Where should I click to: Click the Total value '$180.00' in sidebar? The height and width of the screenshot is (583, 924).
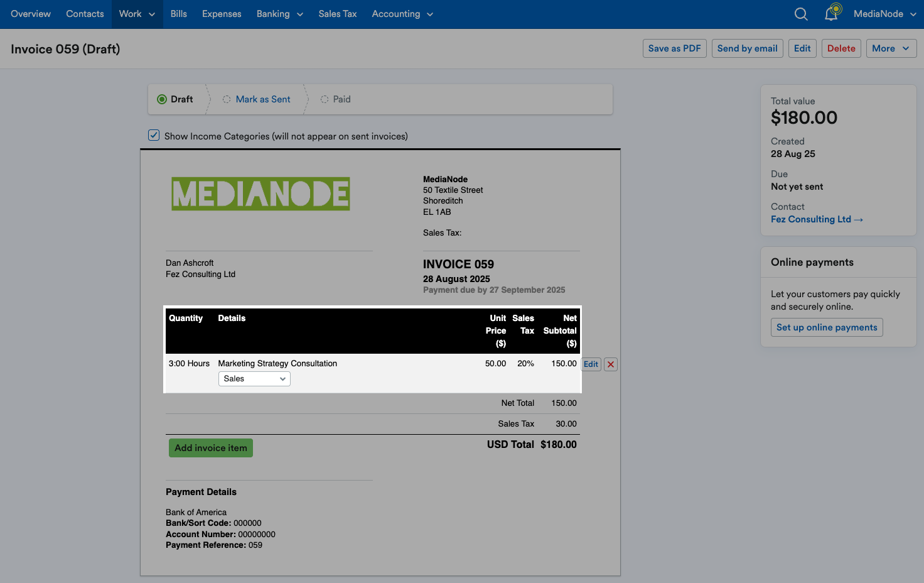pos(804,117)
